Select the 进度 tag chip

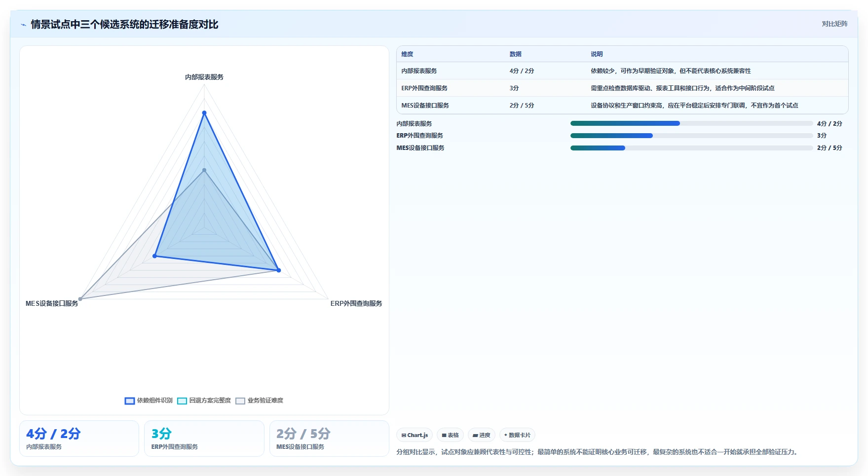tap(481, 435)
